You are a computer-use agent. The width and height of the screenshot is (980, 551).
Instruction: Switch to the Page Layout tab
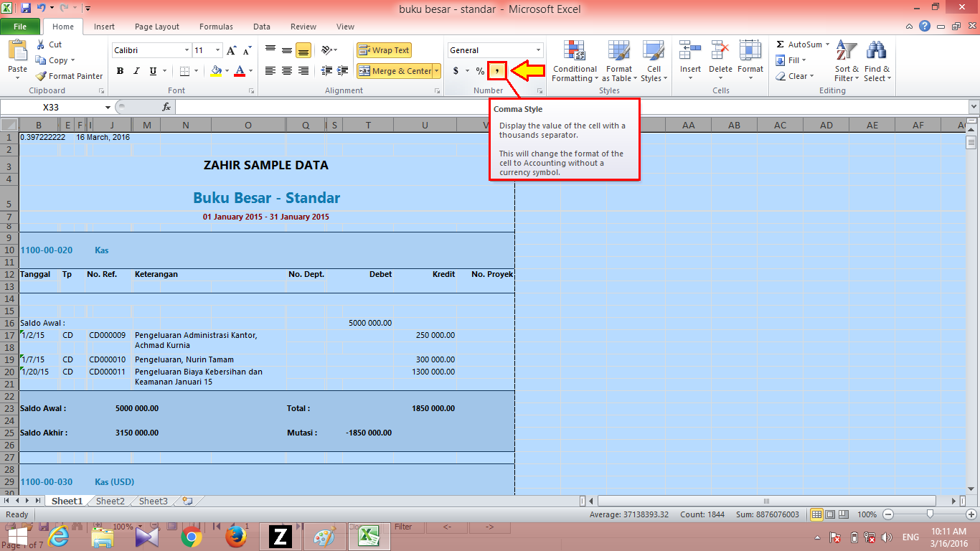pos(157,27)
